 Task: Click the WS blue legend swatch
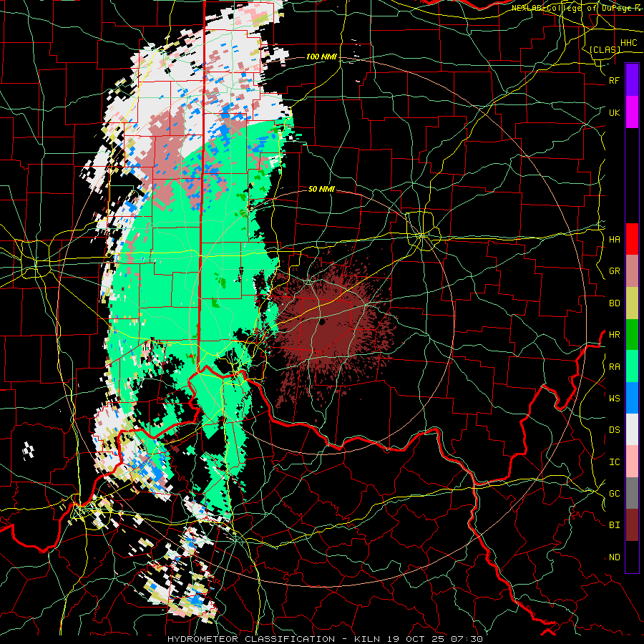pyautogui.click(x=632, y=398)
